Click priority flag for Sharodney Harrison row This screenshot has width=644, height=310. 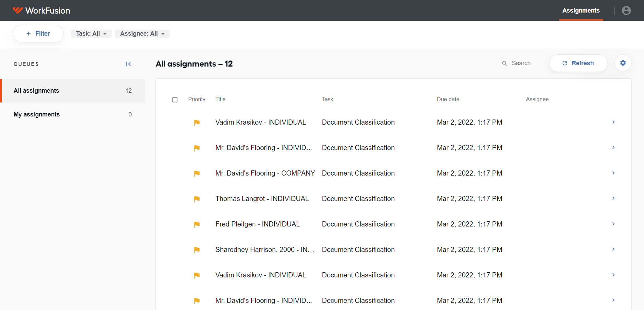[197, 250]
